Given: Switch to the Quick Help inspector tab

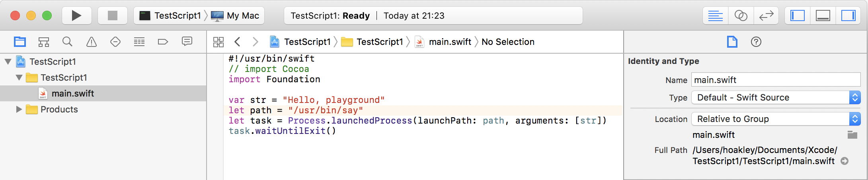Looking at the screenshot, I should 756,42.
